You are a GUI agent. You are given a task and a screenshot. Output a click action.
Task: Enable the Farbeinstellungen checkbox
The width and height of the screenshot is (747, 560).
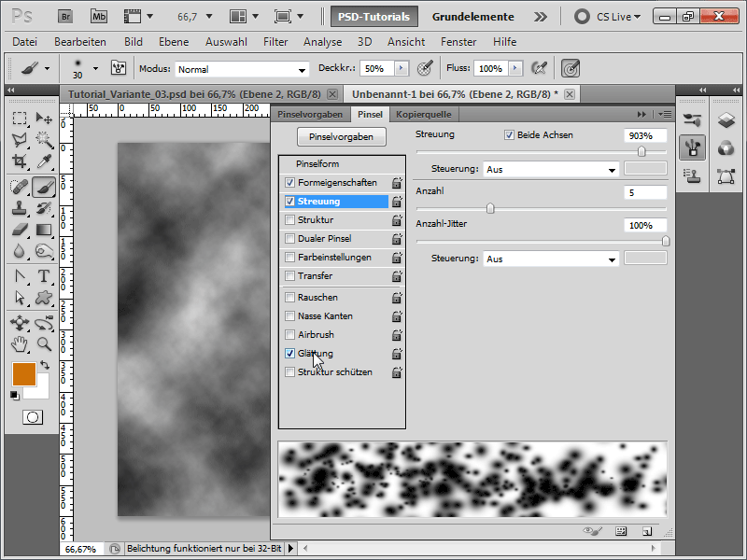pyautogui.click(x=289, y=258)
